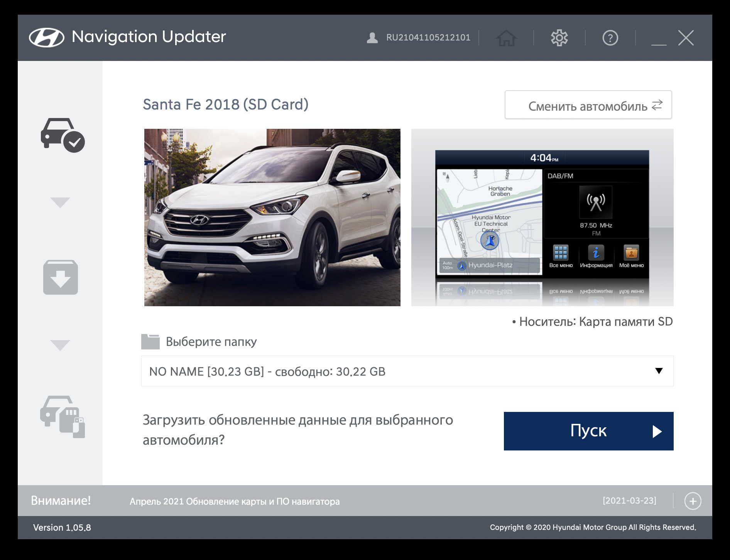The image size is (730, 560).
Task: Click the Выберите папку label
Action: coord(211,342)
